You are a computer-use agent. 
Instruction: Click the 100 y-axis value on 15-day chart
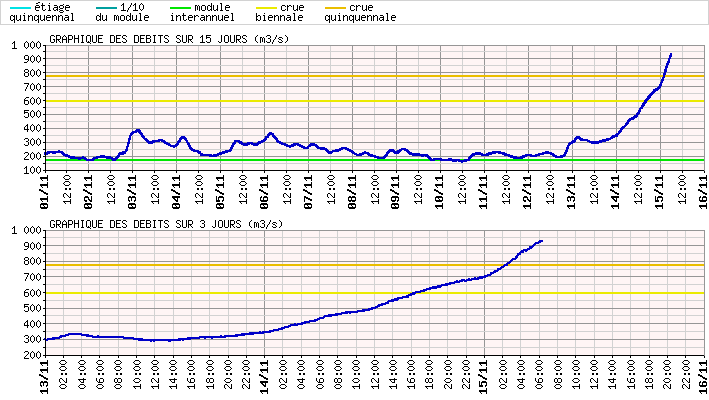(33, 170)
